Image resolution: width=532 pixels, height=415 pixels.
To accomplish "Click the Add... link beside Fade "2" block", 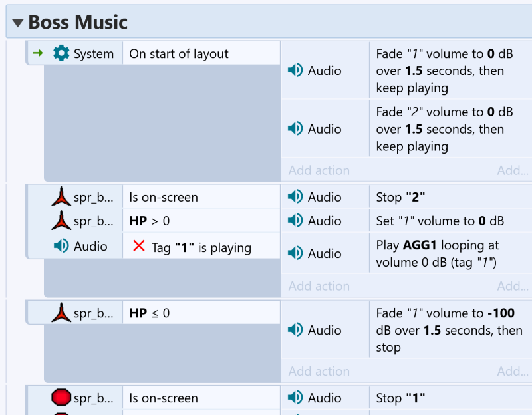I will pos(513,170).
